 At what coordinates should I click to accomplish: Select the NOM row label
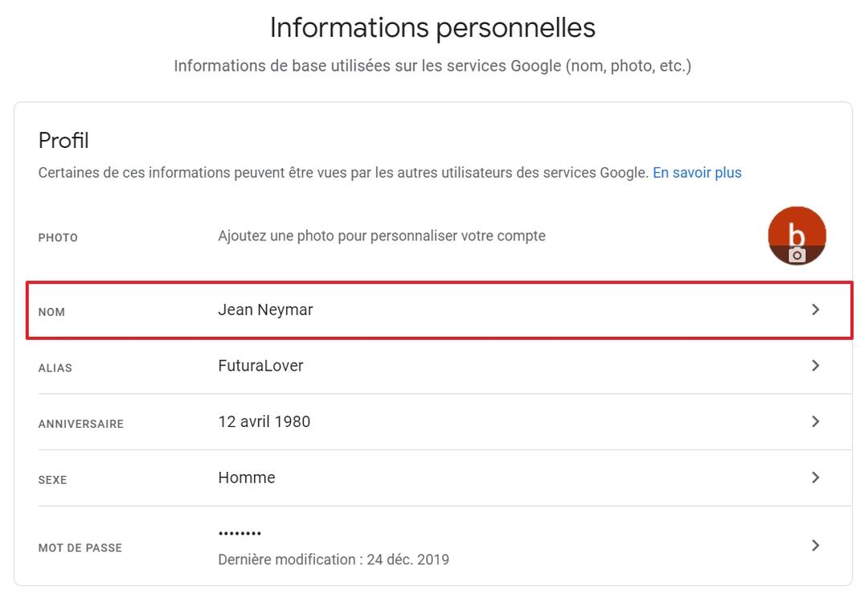pos(51,312)
